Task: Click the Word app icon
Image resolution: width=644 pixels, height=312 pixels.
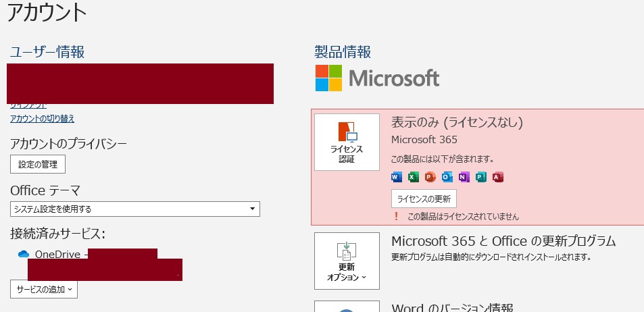Action: coord(397,178)
